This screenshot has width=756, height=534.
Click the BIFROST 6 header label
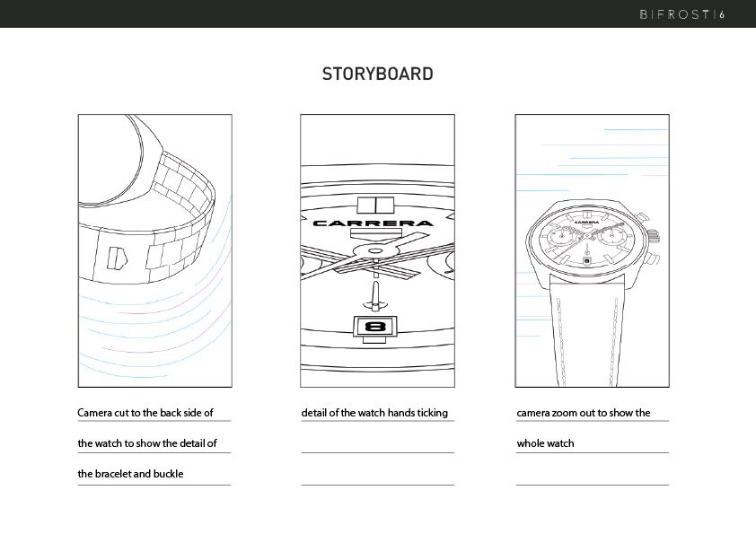pyautogui.click(x=682, y=14)
